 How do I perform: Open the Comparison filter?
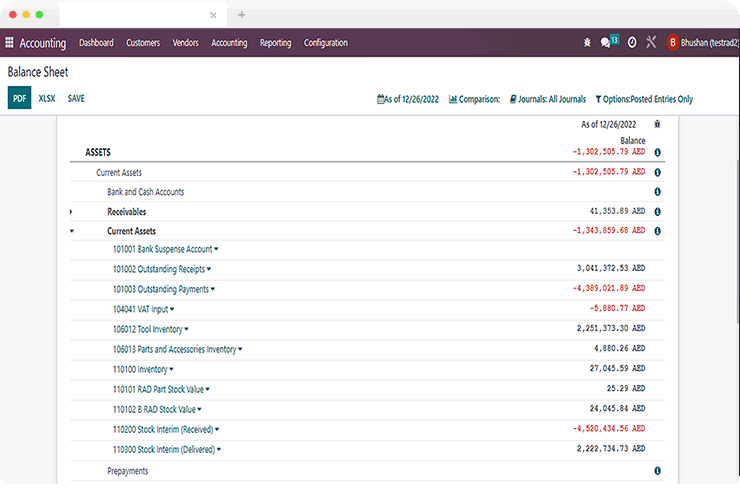pos(474,99)
